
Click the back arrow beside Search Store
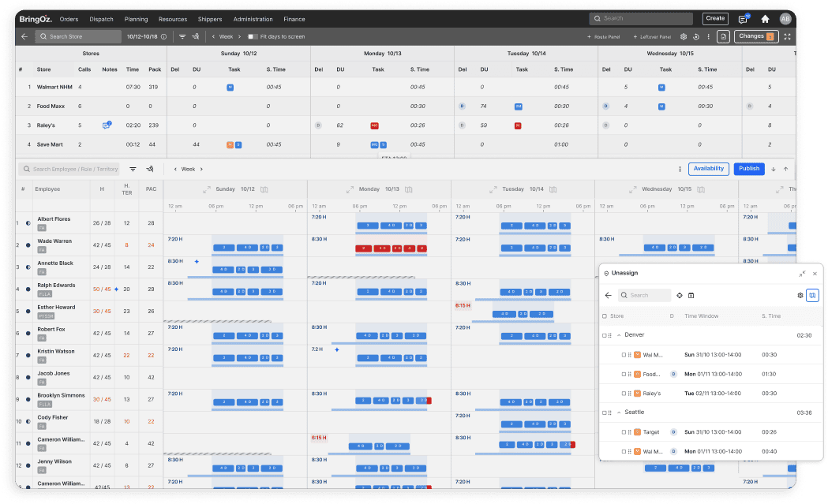pyautogui.click(x=24, y=36)
